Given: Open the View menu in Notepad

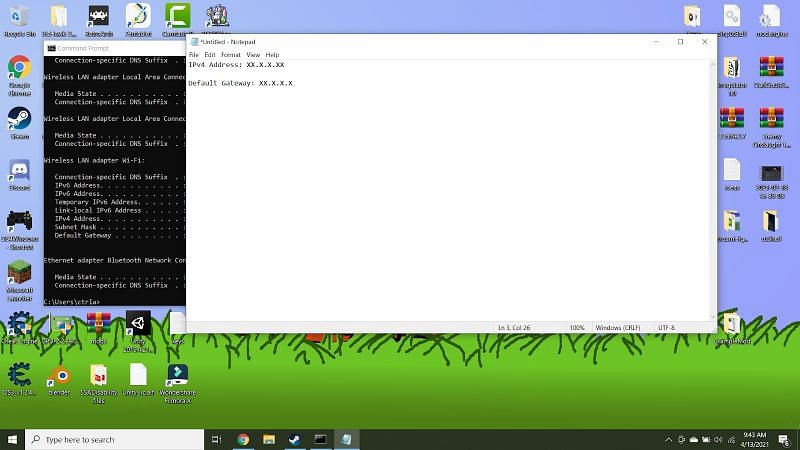Looking at the screenshot, I should tap(253, 55).
